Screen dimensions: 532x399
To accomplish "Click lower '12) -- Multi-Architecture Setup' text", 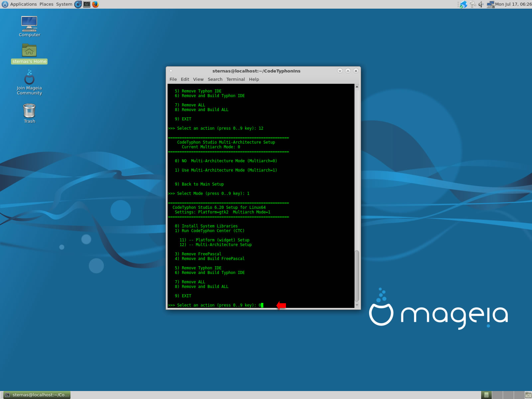I will tap(215, 245).
